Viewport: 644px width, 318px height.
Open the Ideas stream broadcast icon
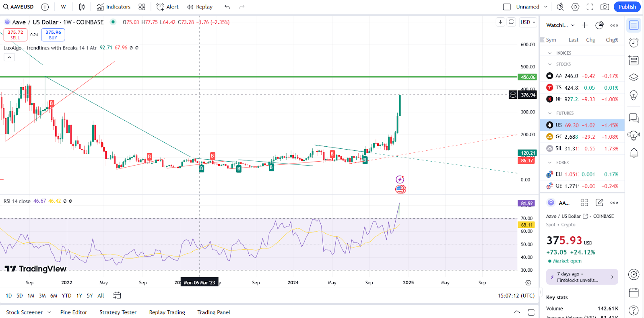click(x=634, y=135)
